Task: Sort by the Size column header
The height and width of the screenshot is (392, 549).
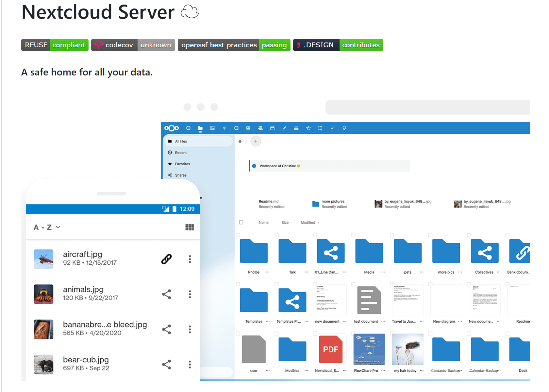Action: click(x=285, y=222)
